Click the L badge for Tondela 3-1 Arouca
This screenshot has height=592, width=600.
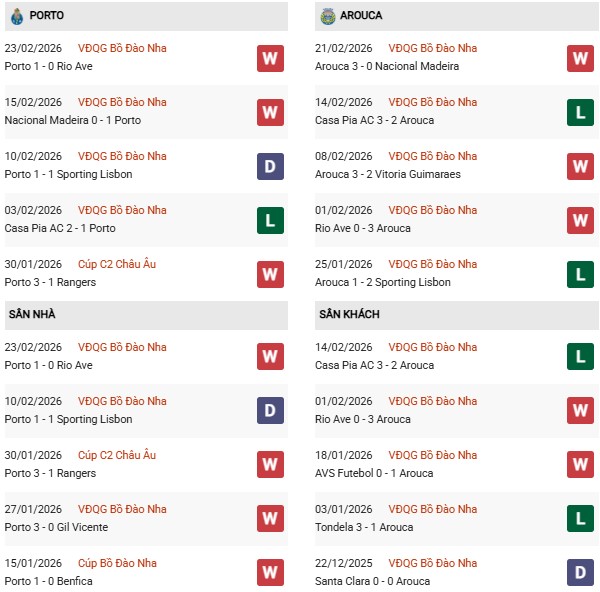[x=581, y=518]
